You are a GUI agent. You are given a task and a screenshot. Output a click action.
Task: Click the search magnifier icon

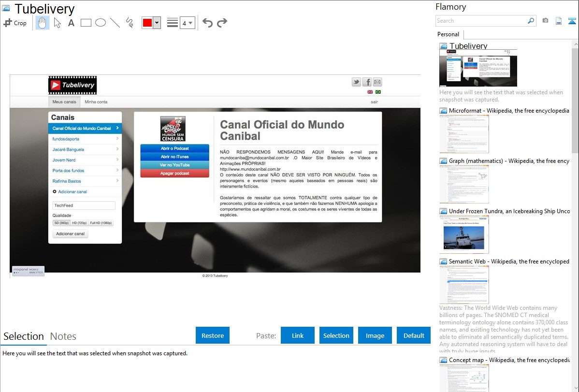[531, 21]
